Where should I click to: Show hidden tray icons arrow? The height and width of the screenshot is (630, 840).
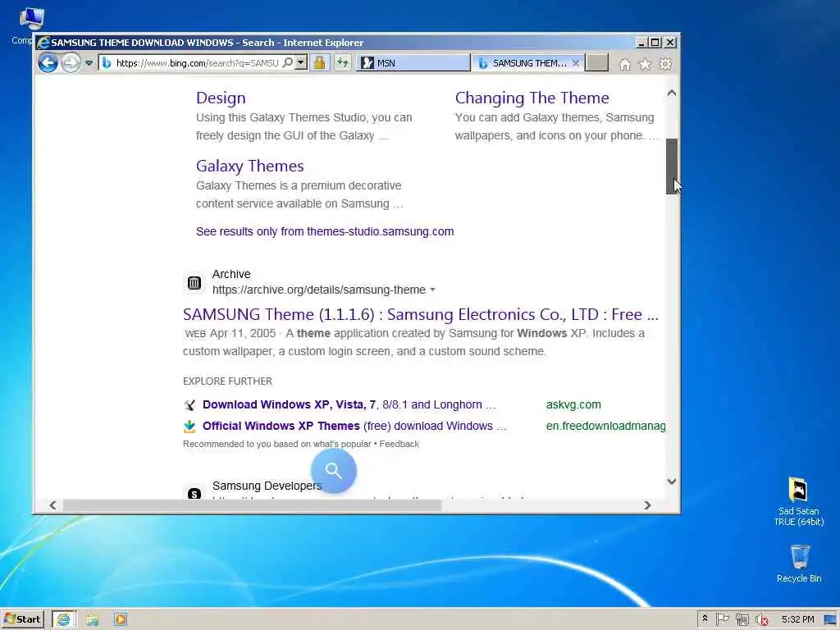(x=705, y=619)
